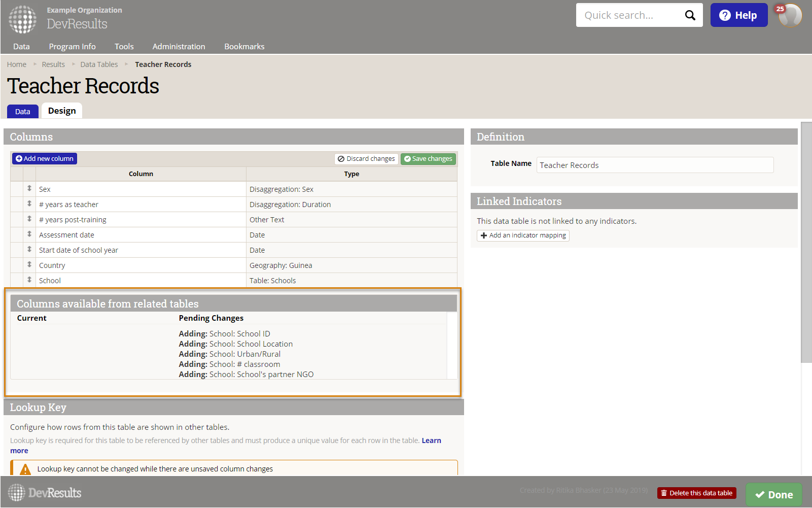Edit the Table Name field
This screenshot has width=812, height=508.
coord(655,165)
